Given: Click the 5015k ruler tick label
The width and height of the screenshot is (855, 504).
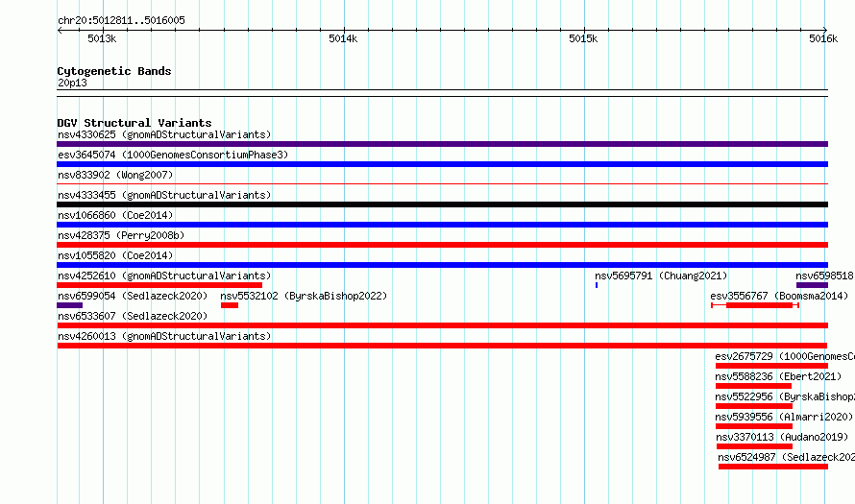Looking at the screenshot, I should point(583,38).
